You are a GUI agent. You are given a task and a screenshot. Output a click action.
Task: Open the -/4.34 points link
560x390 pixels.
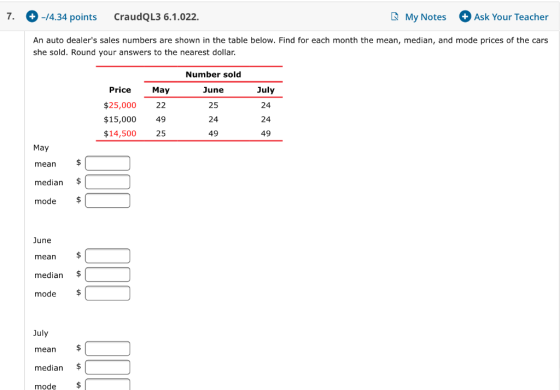[x=69, y=17]
